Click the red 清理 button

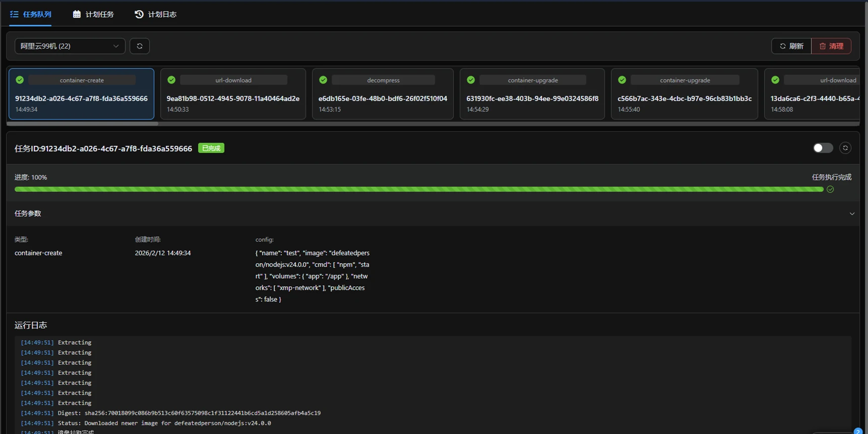[x=831, y=46]
